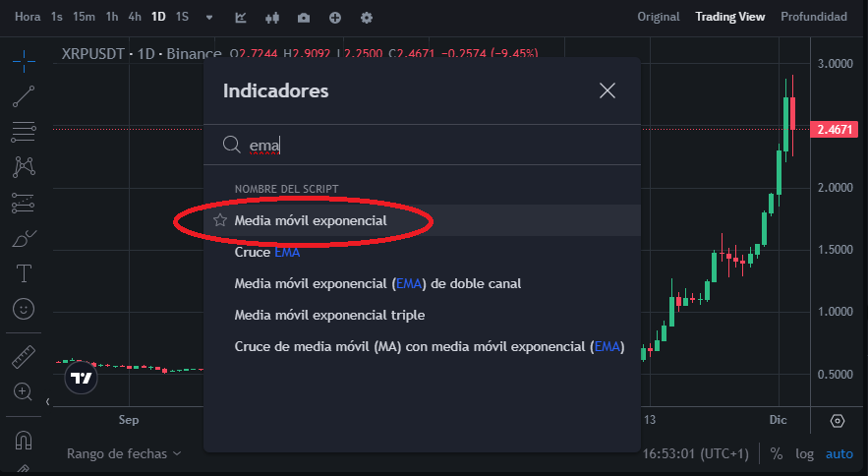Click the zoom in magnifier tool
This screenshot has width=868, height=476.
pos(23,391)
